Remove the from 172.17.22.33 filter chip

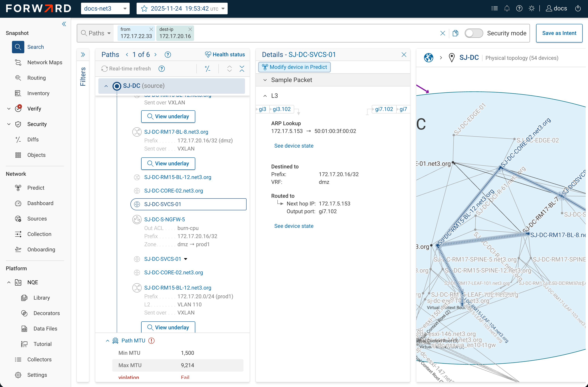point(151,29)
